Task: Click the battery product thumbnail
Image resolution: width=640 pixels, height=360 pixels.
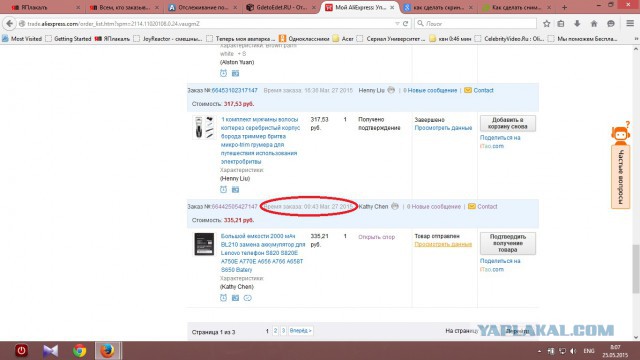Action: click(x=204, y=244)
